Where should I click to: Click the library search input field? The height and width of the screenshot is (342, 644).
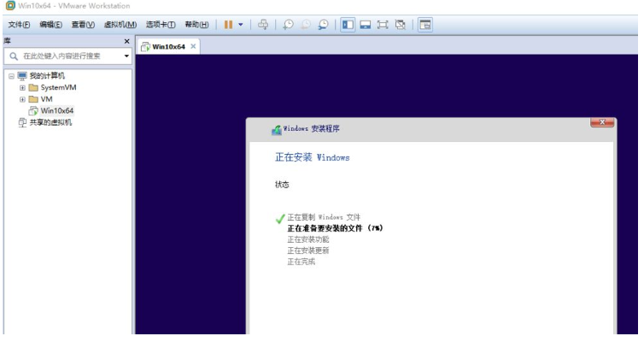pos(70,56)
